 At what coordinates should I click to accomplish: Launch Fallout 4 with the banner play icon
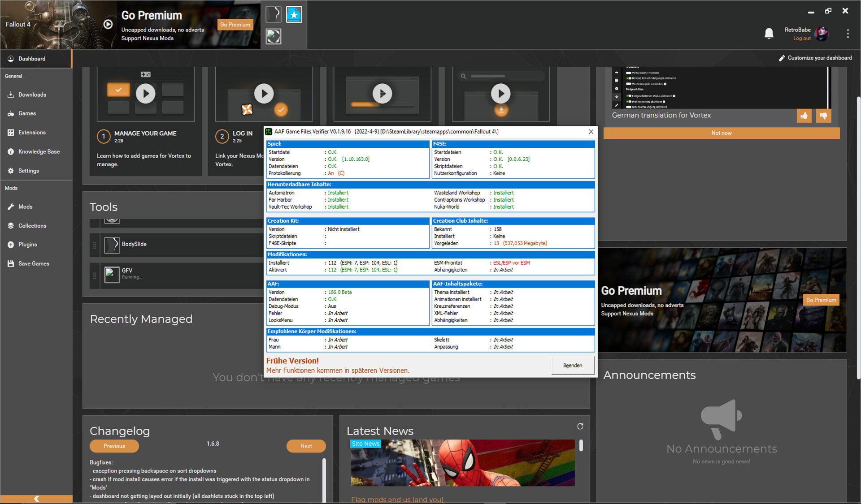[108, 24]
